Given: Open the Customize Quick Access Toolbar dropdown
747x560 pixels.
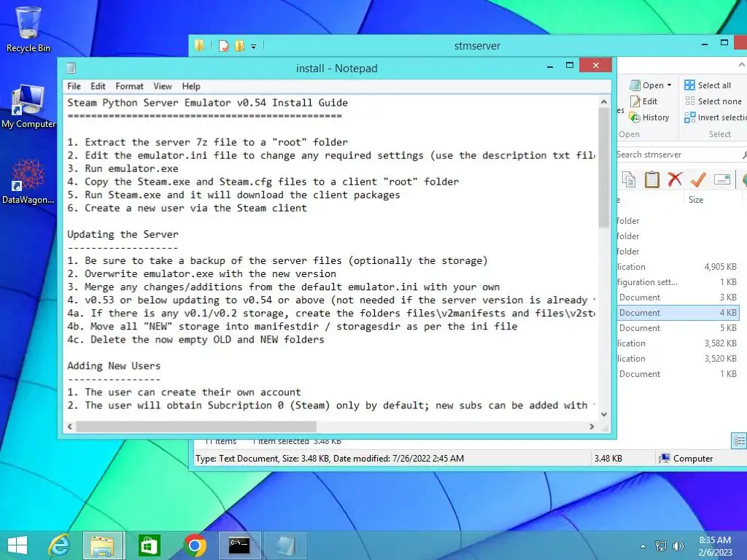Looking at the screenshot, I should pyautogui.click(x=253, y=47).
